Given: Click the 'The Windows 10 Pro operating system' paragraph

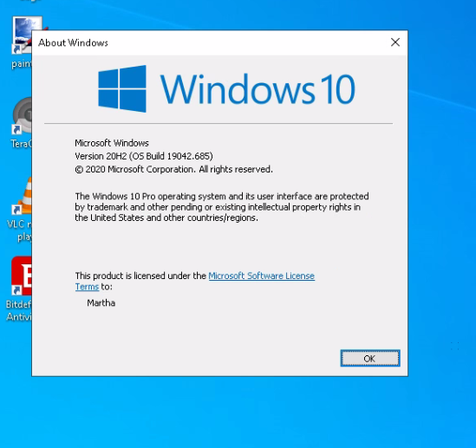Looking at the screenshot, I should click(x=222, y=207).
